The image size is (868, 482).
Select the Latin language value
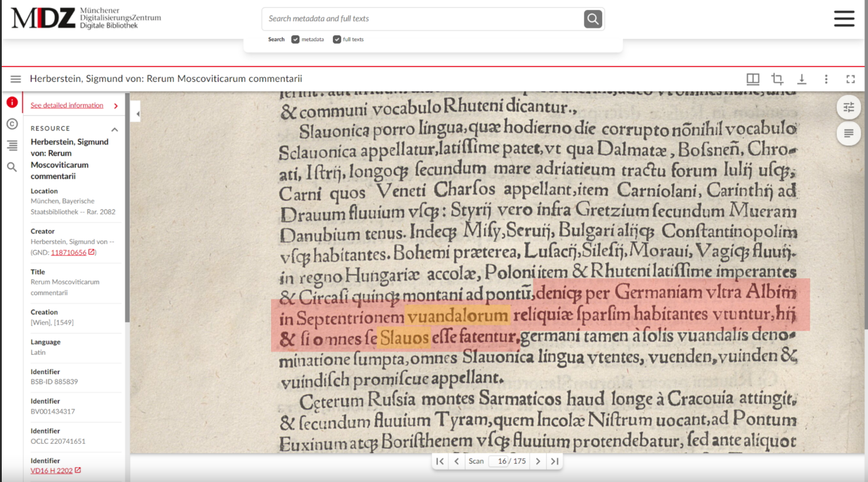tap(38, 352)
